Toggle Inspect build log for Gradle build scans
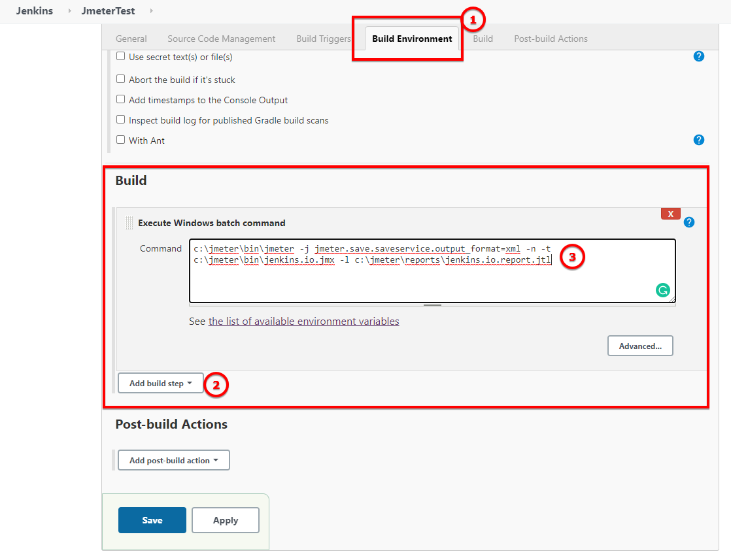The height and width of the screenshot is (560, 731). (x=120, y=120)
